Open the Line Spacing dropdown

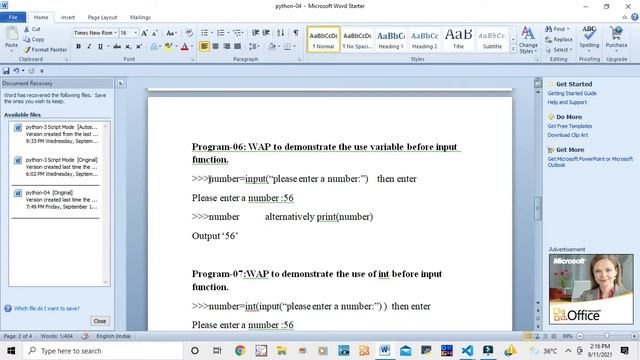pyautogui.click(x=254, y=47)
